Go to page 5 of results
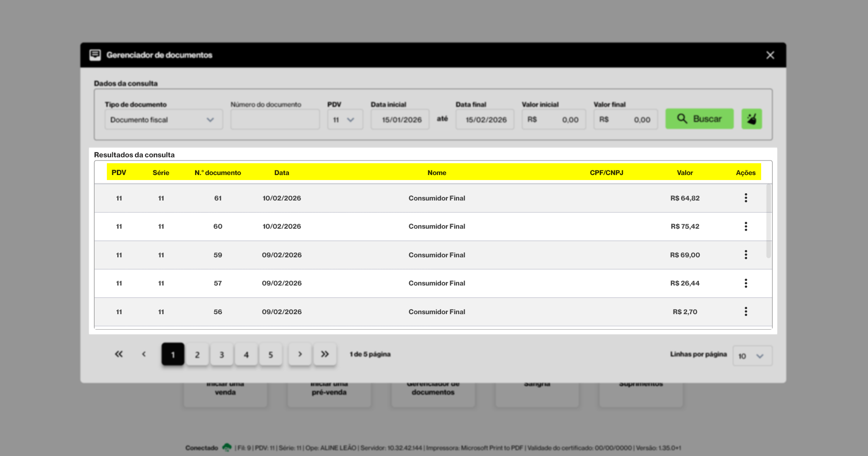This screenshot has width=868, height=456. click(x=271, y=355)
